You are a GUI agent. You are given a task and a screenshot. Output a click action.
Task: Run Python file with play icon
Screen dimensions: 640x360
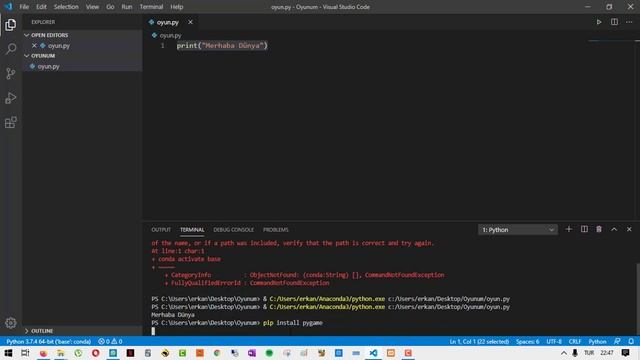click(x=599, y=22)
